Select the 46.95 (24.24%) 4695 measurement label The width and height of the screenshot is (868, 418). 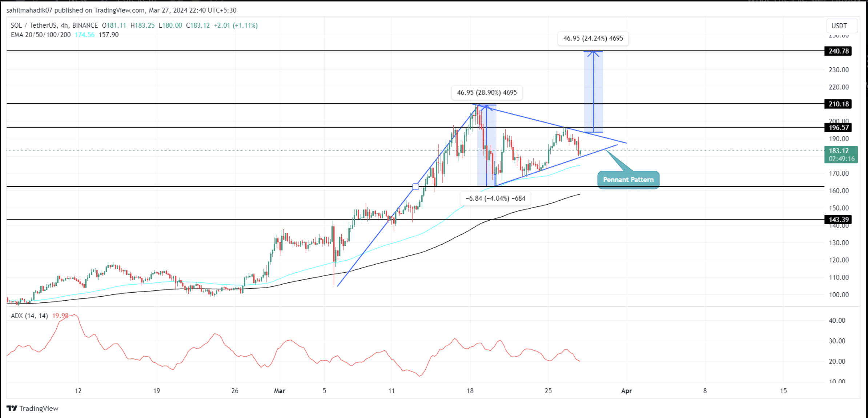click(593, 38)
